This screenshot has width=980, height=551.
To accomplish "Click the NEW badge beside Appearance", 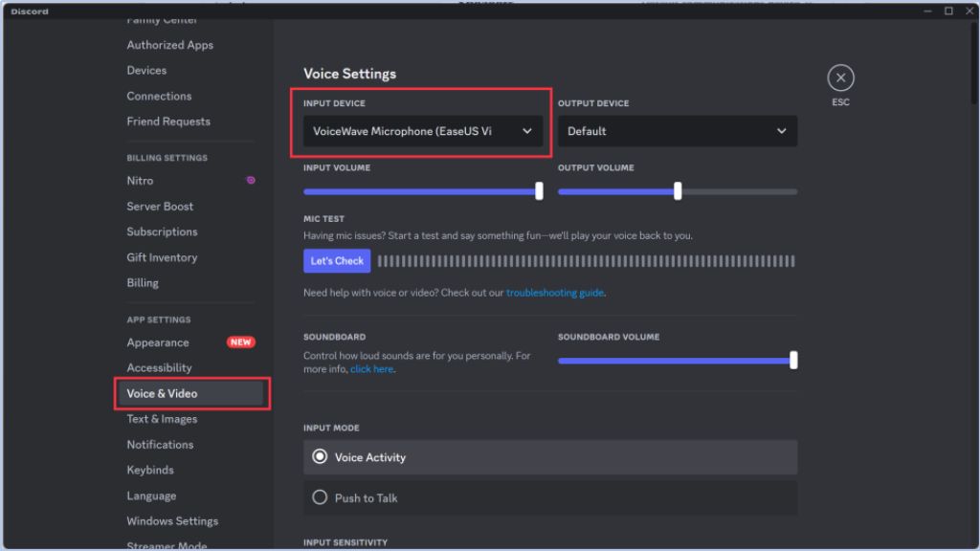I will pyautogui.click(x=240, y=342).
